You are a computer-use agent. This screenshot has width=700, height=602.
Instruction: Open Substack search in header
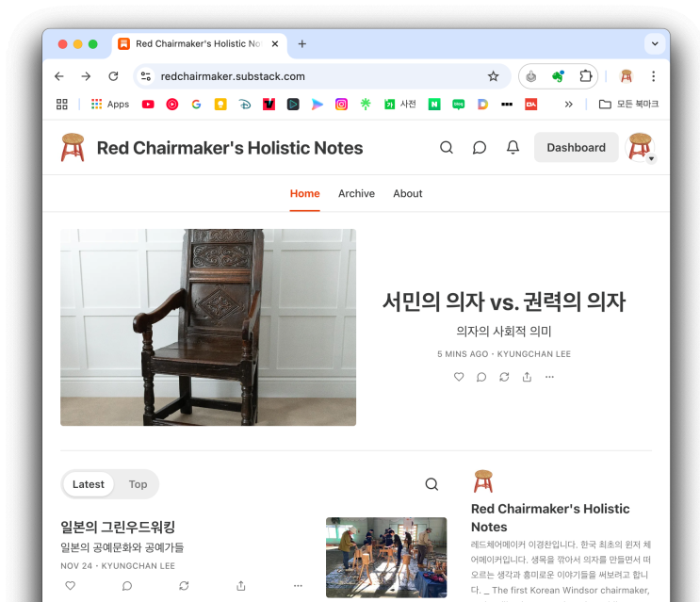[446, 147]
